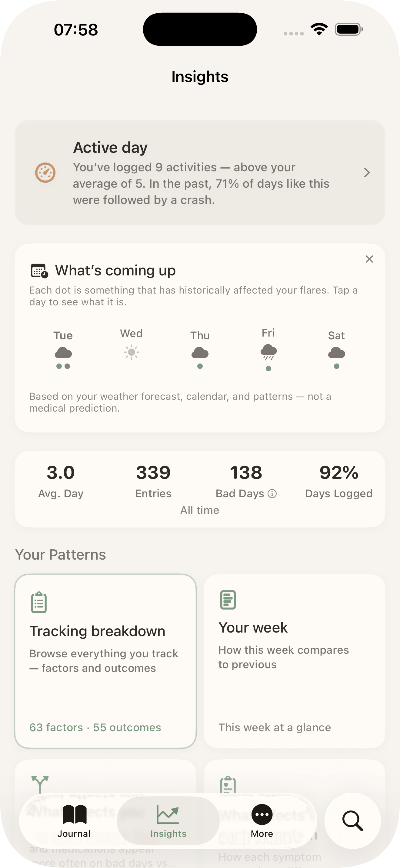Tap the search magnifying glass button
The image size is (400, 868).
pyautogui.click(x=352, y=821)
